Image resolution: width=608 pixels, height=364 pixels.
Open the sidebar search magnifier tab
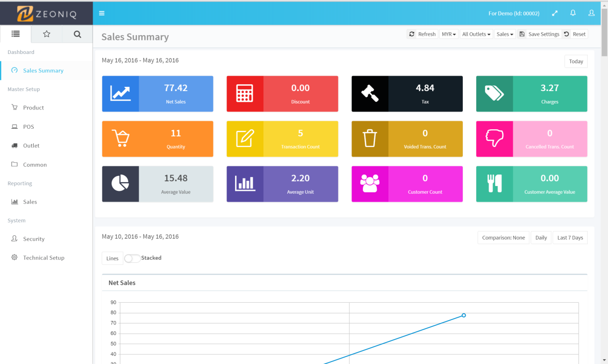(77, 34)
